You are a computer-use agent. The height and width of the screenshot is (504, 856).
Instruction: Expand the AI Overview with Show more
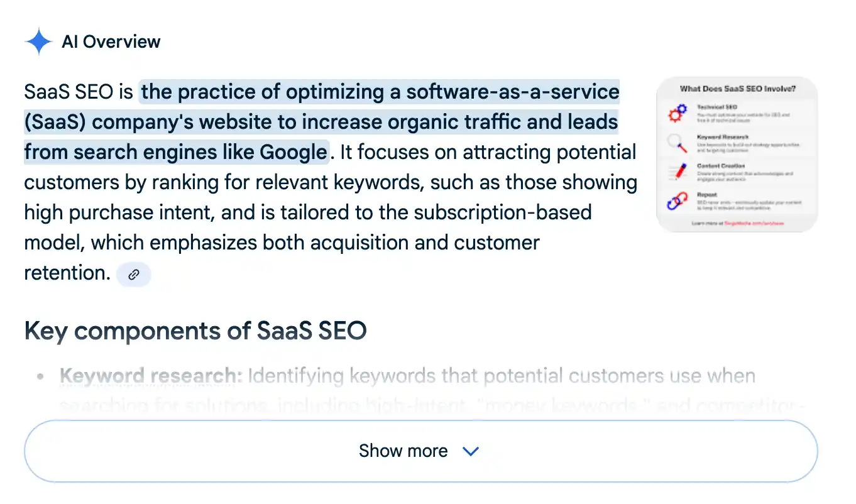click(x=420, y=451)
